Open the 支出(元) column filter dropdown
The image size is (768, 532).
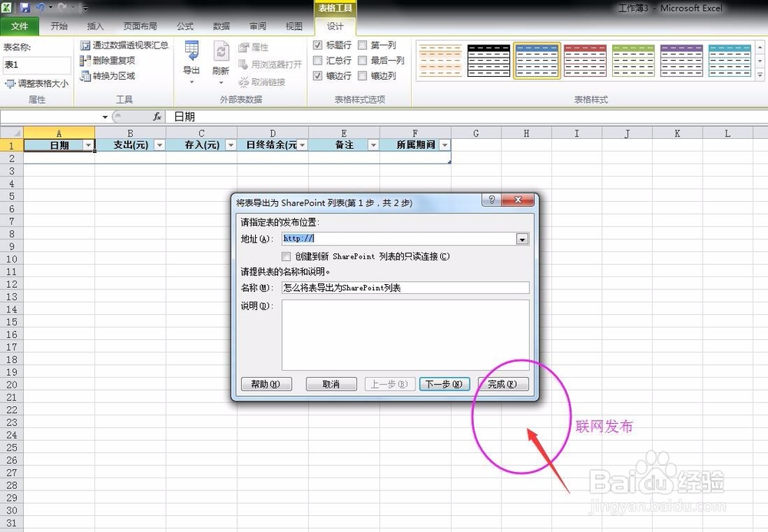click(160, 145)
